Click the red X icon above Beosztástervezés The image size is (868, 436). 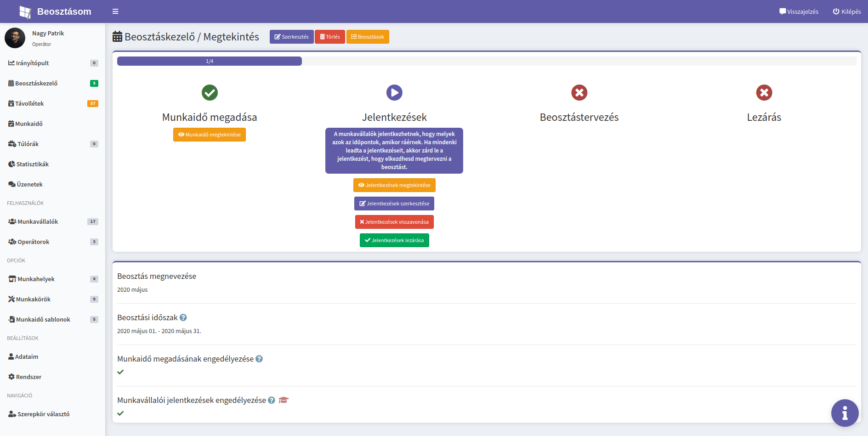(x=579, y=93)
